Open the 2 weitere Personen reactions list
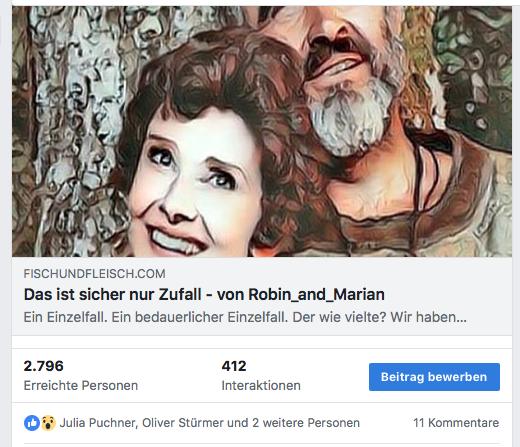 (x=306, y=423)
